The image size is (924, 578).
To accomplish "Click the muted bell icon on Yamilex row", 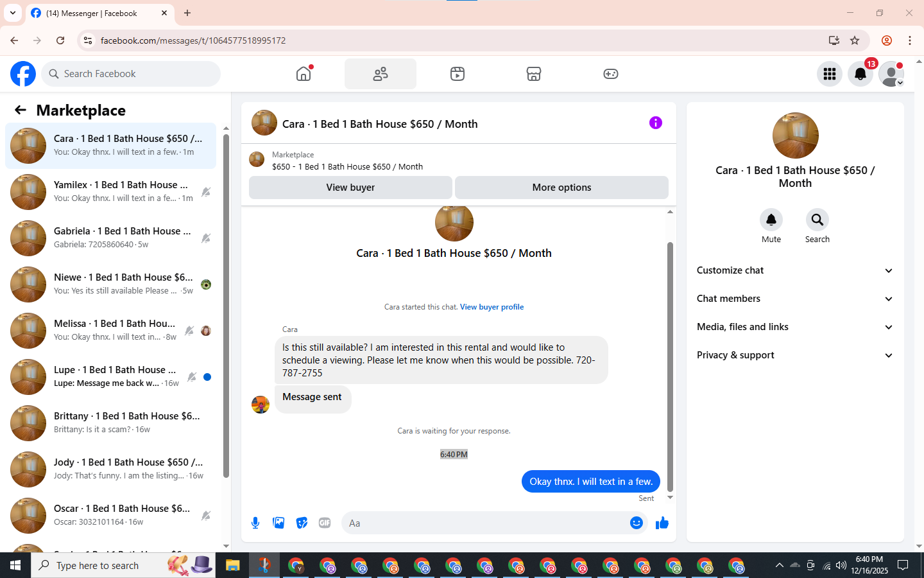I will pos(206,192).
